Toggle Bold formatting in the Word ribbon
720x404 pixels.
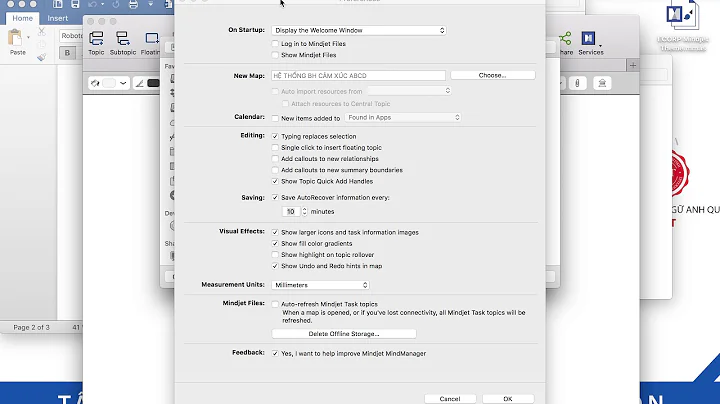tap(68, 53)
